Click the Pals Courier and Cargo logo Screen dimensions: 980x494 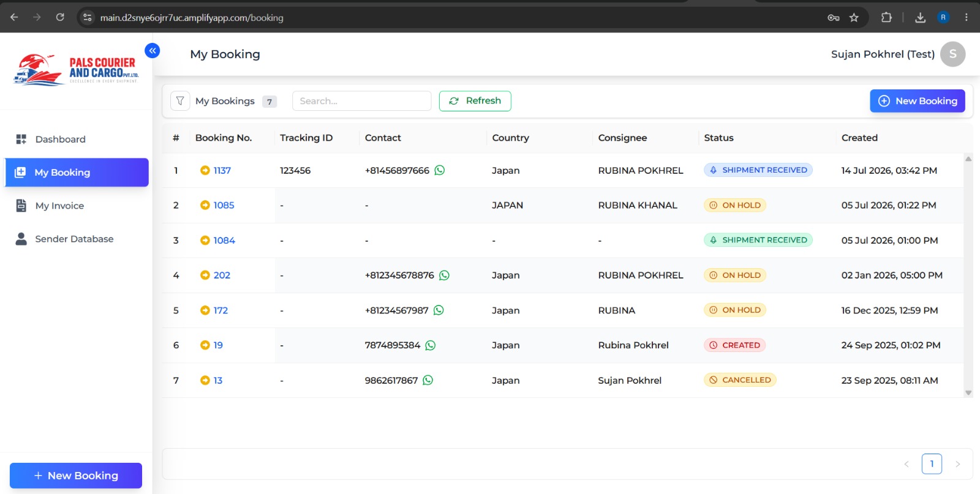(76, 70)
